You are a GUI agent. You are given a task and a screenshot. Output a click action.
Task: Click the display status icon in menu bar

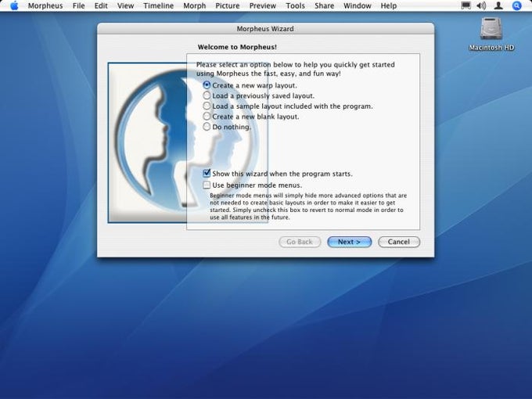point(466,5)
